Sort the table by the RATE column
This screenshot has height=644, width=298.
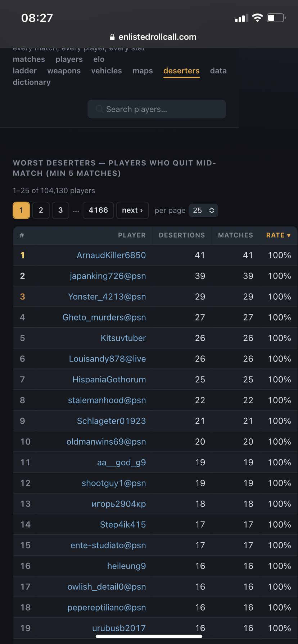[278, 235]
